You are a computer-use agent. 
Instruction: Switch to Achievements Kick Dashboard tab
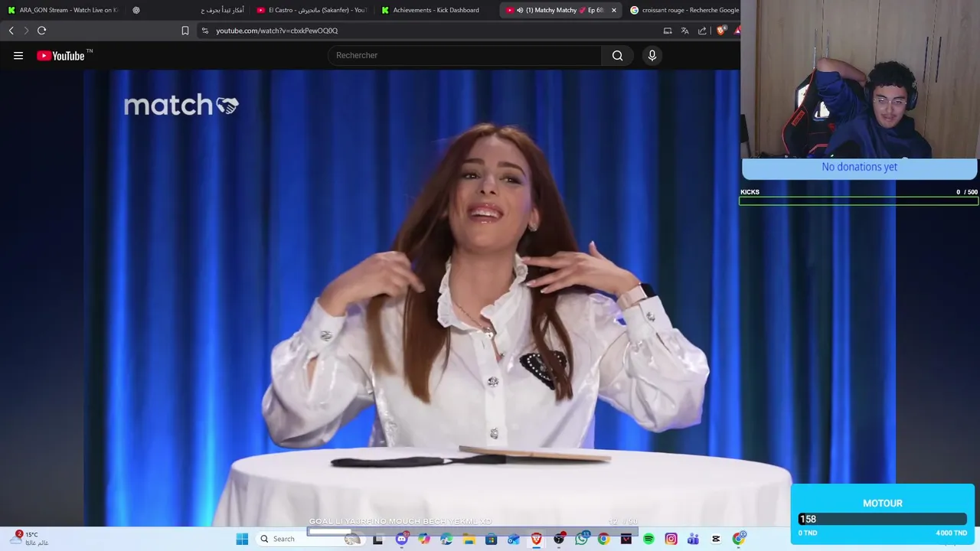tap(436, 10)
